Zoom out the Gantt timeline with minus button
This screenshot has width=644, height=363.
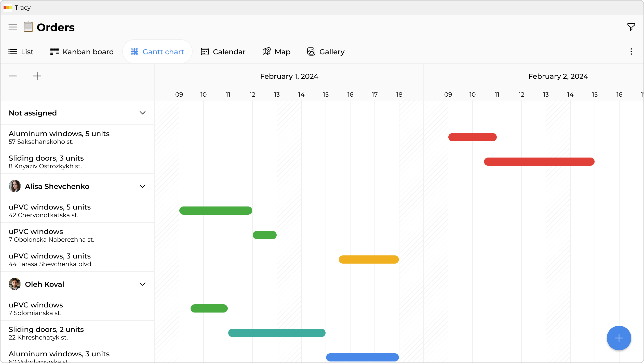coord(12,76)
